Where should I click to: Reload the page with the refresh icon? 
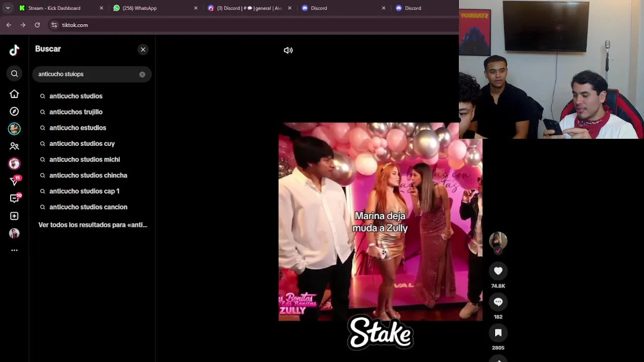pos(37,25)
